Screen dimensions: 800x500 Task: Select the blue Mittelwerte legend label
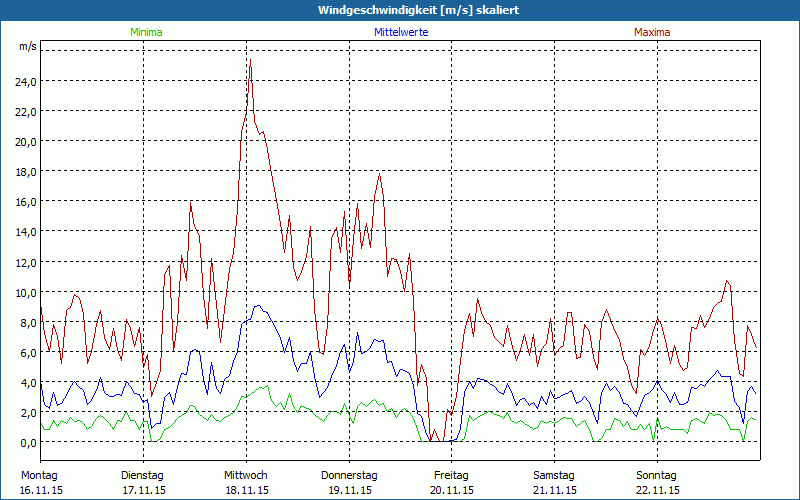pyautogui.click(x=402, y=32)
